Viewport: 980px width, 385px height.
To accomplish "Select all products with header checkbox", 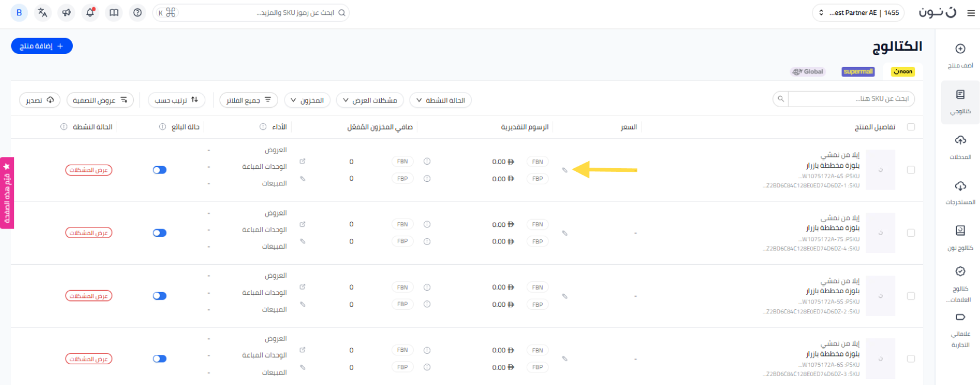I will 911,127.
